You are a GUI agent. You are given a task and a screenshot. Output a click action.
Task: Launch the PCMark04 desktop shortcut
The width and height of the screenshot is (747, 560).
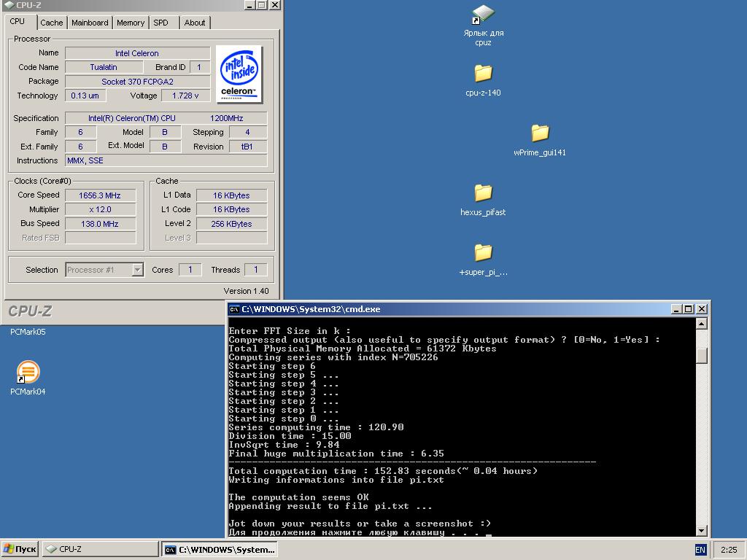click(x=28, y=378)
